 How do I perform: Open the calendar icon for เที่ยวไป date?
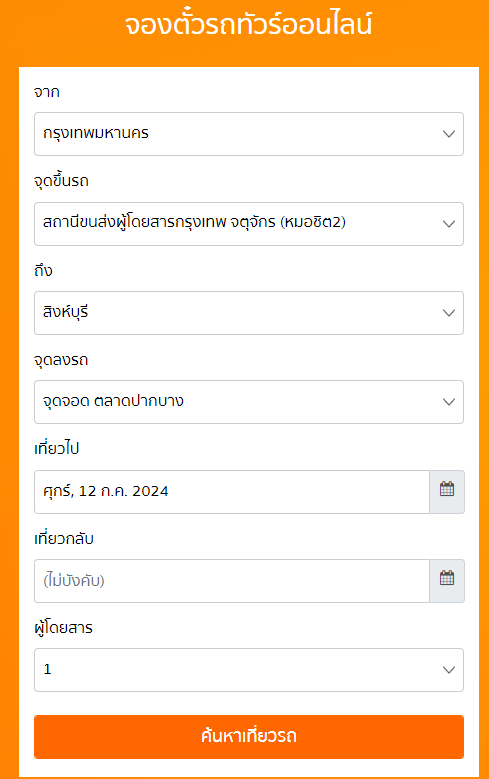447,491
